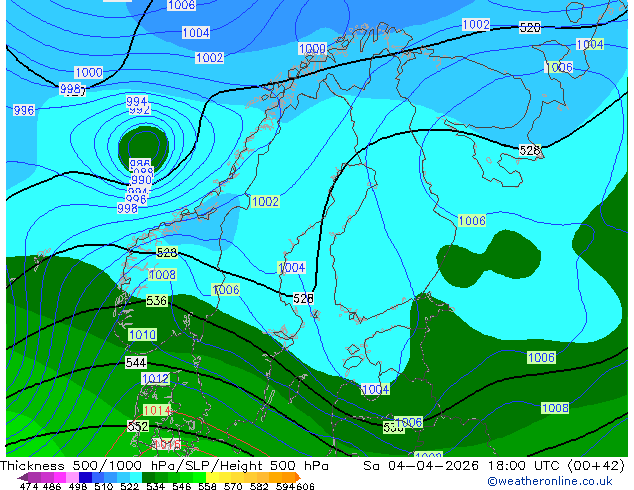634x490 pixels.
Task: Click the 582 legend value
Action: (259, 486)
